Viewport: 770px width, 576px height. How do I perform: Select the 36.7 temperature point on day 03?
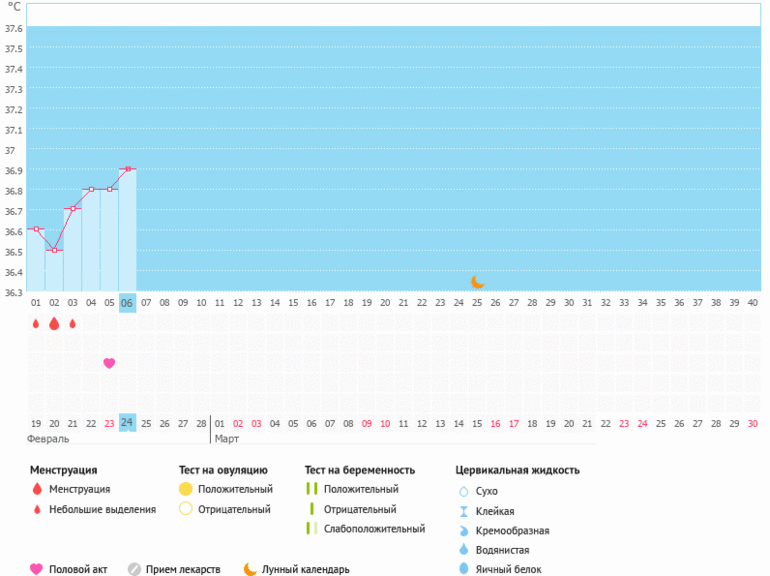pyautogui.click(x=73, y=209)
